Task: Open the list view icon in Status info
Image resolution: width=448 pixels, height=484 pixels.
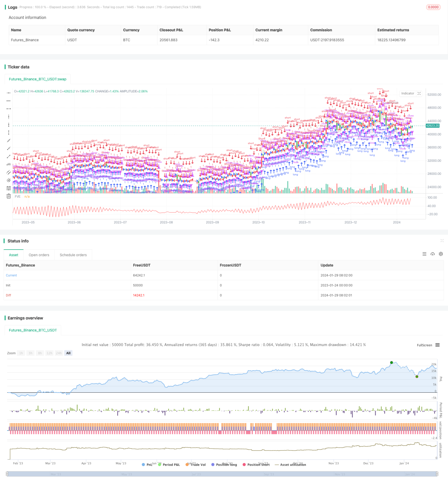Action: click(424, 254)
